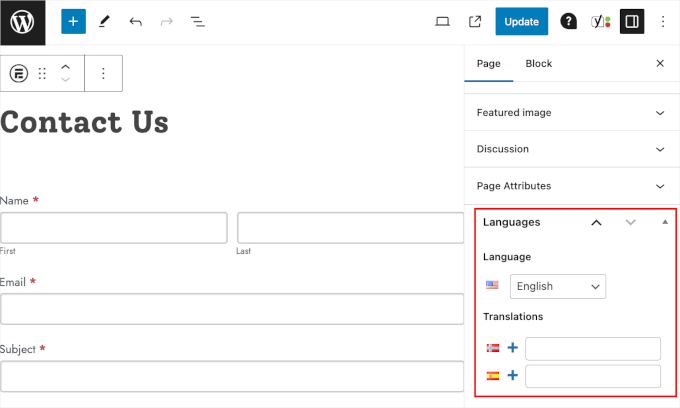Image resolution: width=680 pixels, height=408 pixels.
Task: Open the Yoast SEO panel icon
Action: [x=599, y=21]
